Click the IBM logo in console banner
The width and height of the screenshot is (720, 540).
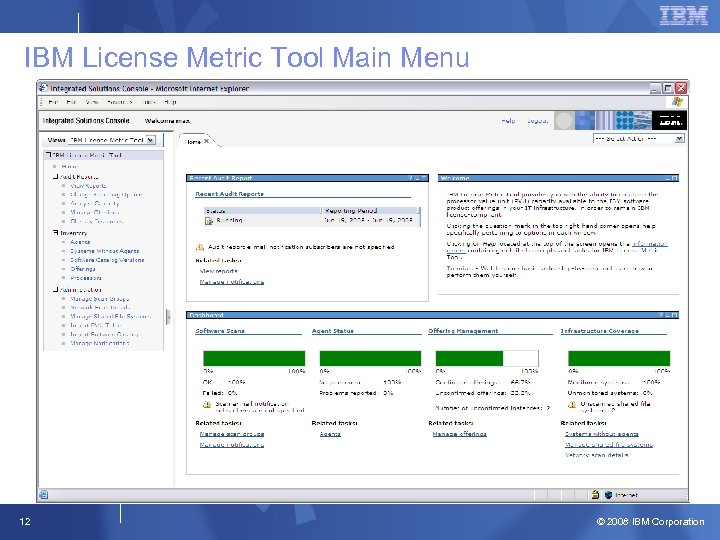click(x=669, y=121)
